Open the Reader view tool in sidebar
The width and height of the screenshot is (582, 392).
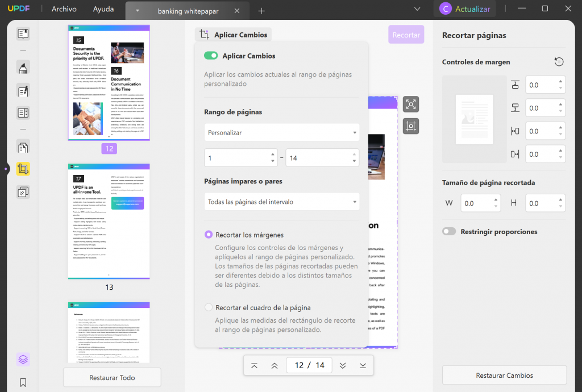pyautogui.click(x=23, y=33)
